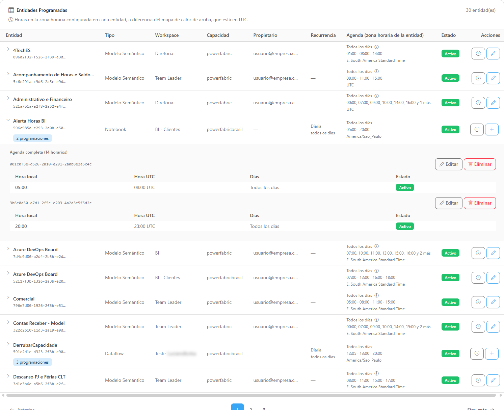This screenshot has width=504, height=420.
Task: Open clock icon for Comercial row
Action: coord(478,302)
